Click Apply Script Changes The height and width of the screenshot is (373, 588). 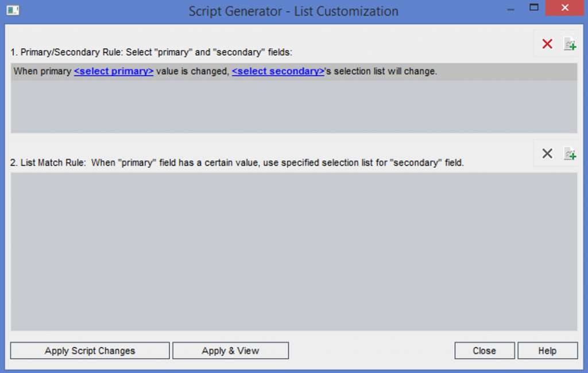[90, 351]
